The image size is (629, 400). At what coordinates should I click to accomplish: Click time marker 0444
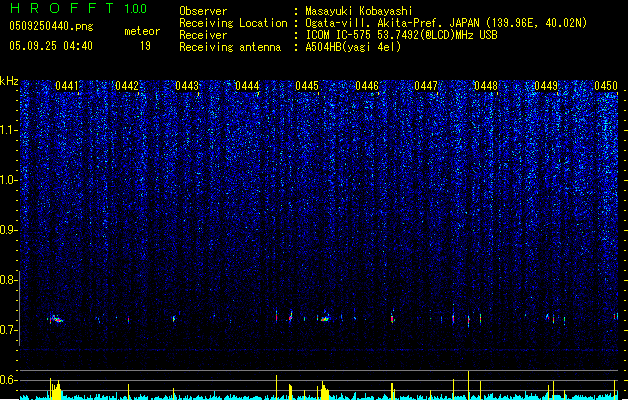pyautogui.click(x=247, y=86)
